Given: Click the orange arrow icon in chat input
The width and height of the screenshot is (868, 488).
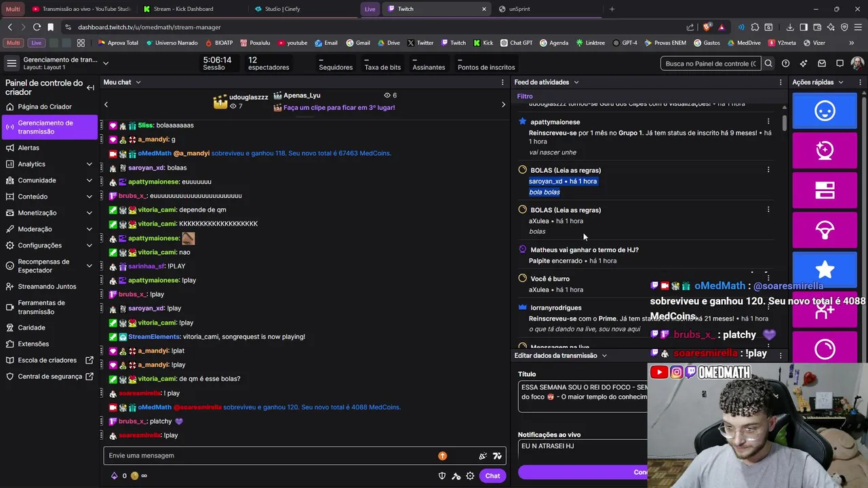Looking at the screenshot, I should pyautogui.click(x=443, y=456).
